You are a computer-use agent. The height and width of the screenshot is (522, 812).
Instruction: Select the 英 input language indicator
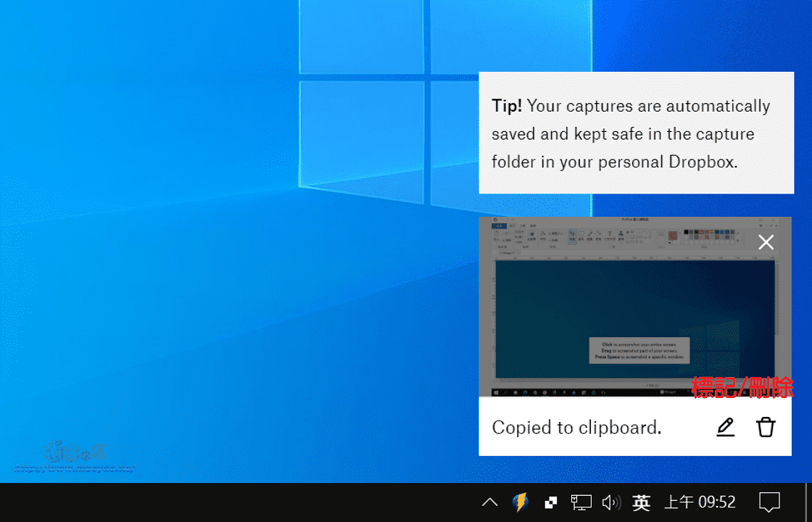641,501
